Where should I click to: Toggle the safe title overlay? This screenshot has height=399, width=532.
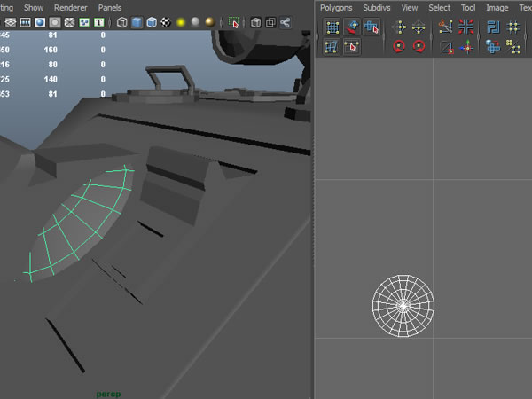(x=98, y=22)
